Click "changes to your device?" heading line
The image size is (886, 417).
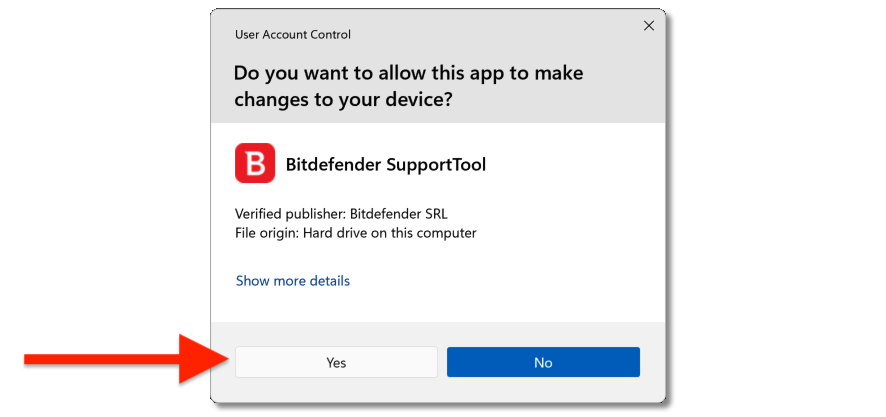click(343, 100)
